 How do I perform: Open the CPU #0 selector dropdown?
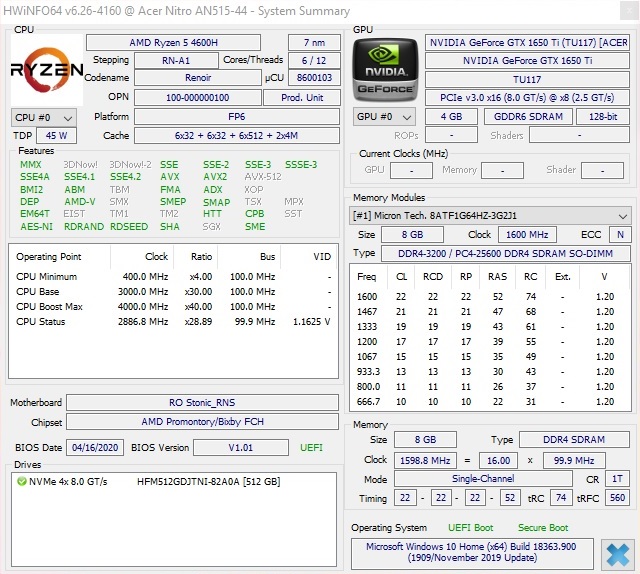44,118
